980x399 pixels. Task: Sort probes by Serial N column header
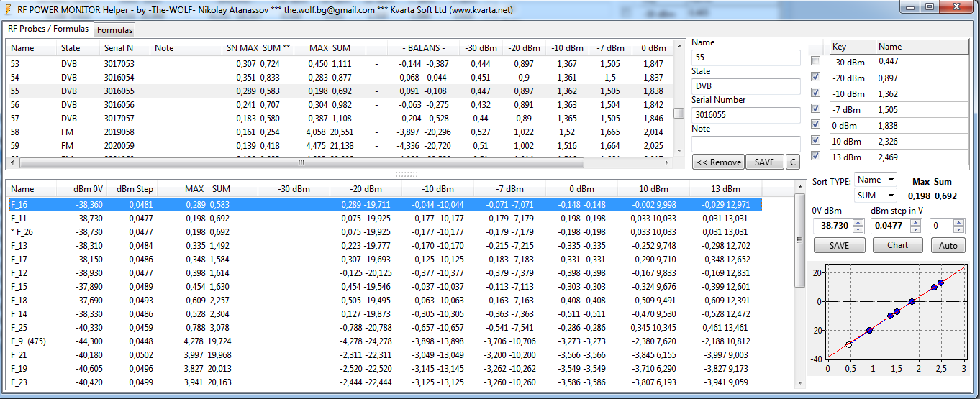pos(119,48)
